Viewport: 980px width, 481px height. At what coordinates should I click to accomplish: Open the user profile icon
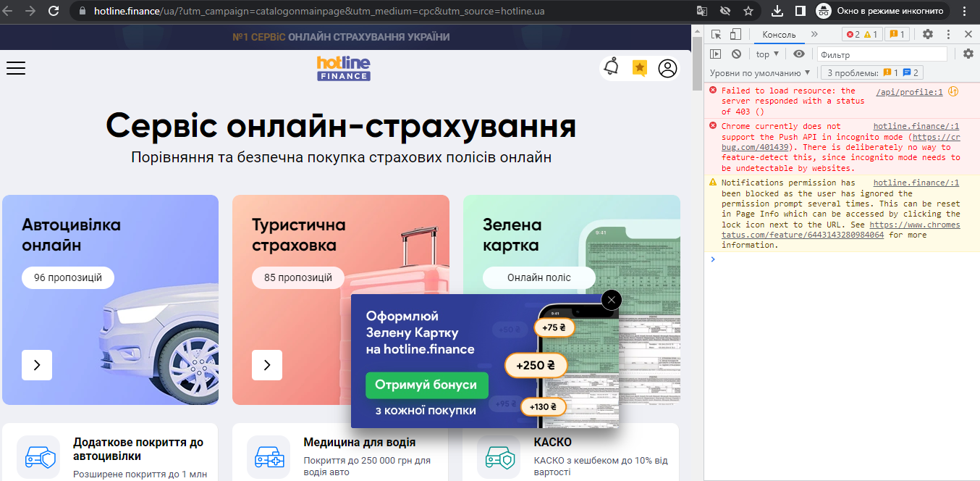(667, 68)
